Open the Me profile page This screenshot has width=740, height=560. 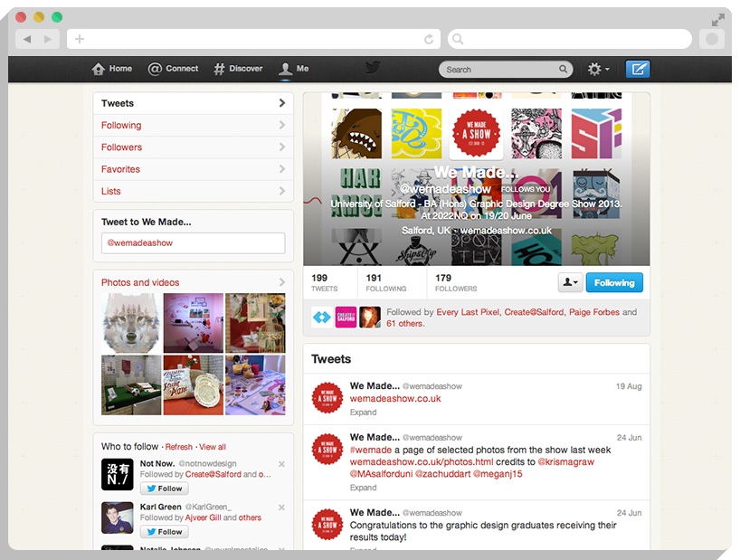click(294, 69)
